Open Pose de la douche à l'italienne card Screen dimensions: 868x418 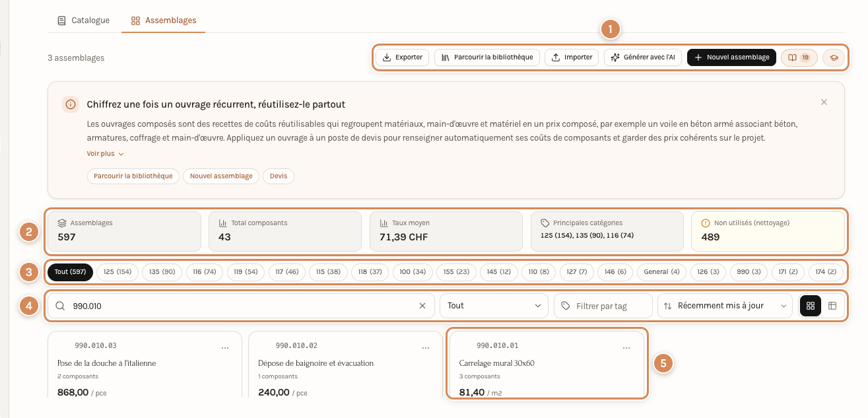click(x=145, y=365)
